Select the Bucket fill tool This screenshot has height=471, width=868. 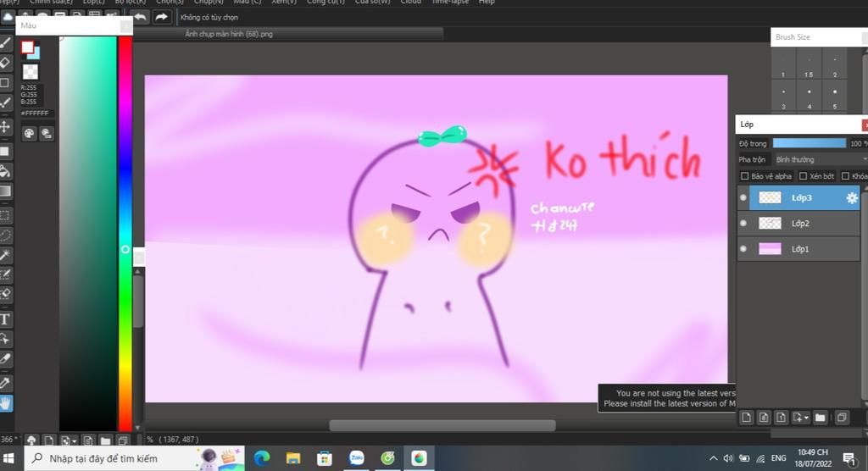6,172
